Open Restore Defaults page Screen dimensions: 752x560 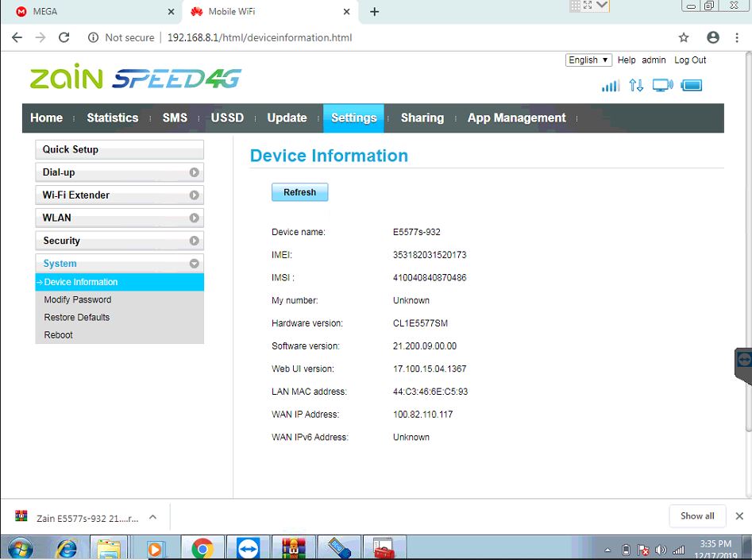pos(77,317)
